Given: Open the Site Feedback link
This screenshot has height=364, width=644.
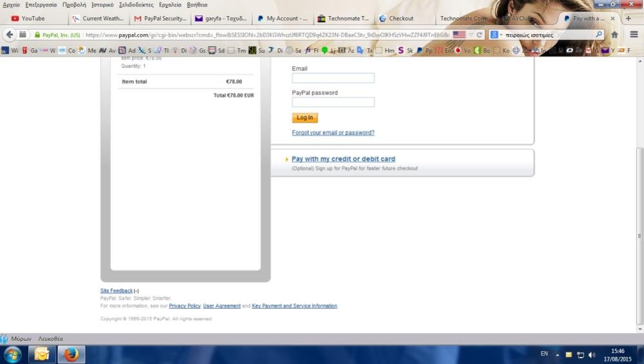Looking at the screenshot, I should pyautogui.click(x=116, y=291).
